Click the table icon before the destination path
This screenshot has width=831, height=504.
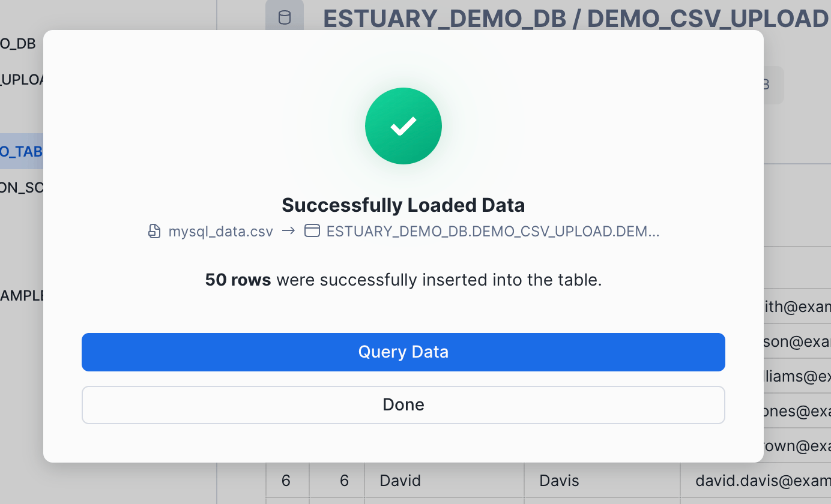(x=312, y=230)
